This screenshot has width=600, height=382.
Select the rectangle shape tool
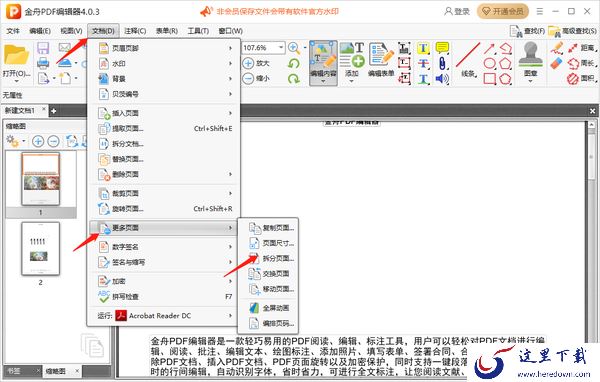pyautogui.click(x=490, y=78)
